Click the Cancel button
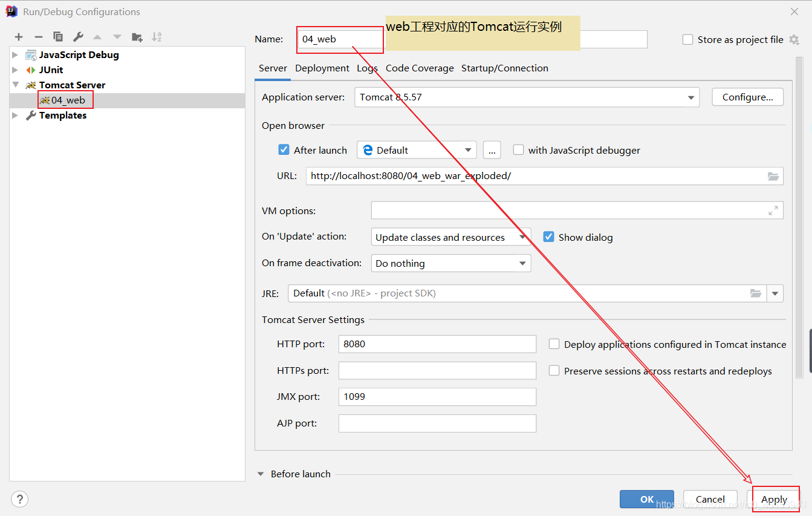 point(710,499)
